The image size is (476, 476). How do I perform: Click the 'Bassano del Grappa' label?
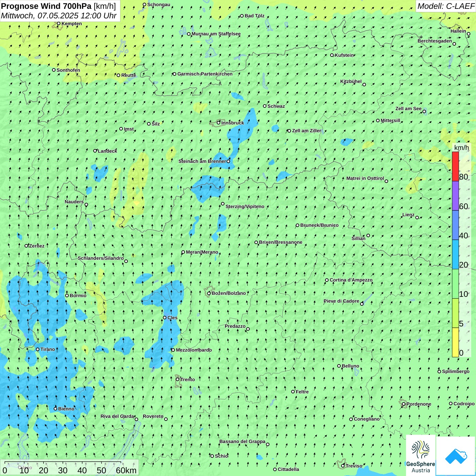coord(242,441)
